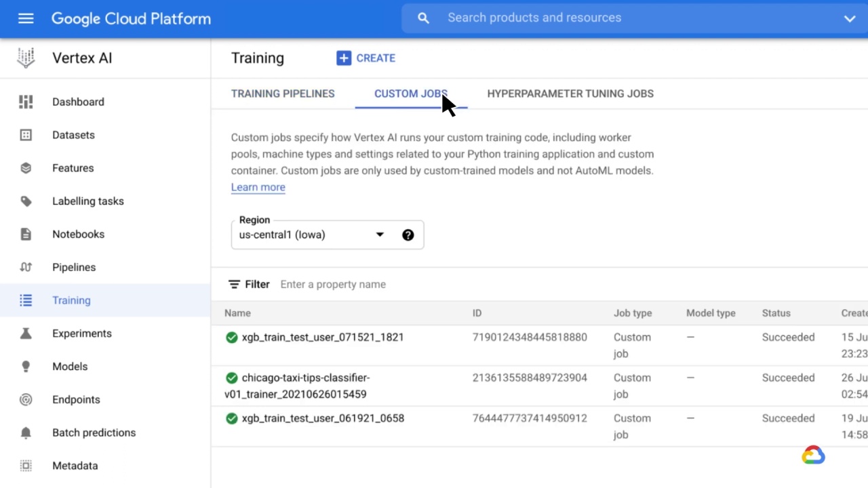The image size is (868, 488).
Task: Open job chicago-taxi-tips-classifier-v01_trainer_20210626015459
Action: [x=297, y=386]
